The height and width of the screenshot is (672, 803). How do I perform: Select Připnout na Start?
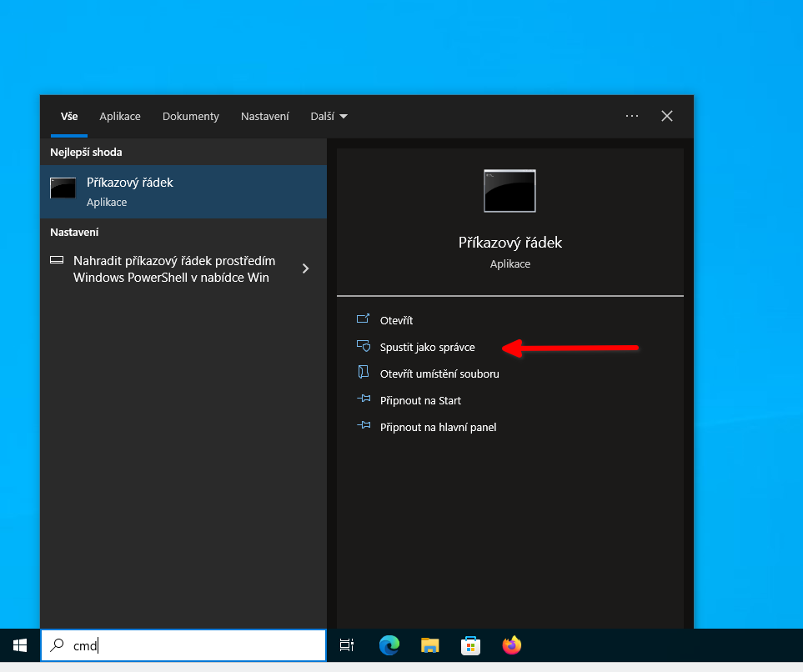420,400
